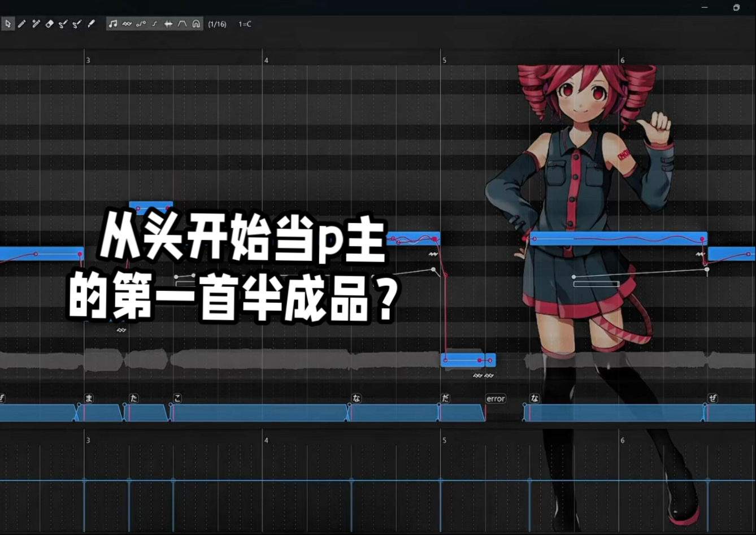Select the ぜ label after bar 6
The image size is (756, 535).
[x=712, y=398]
